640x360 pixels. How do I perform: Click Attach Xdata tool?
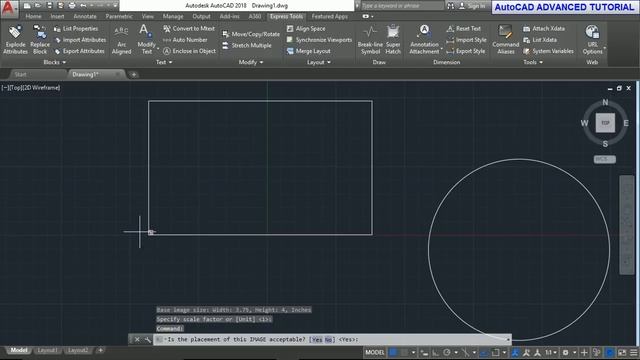[x=544, y=29]
